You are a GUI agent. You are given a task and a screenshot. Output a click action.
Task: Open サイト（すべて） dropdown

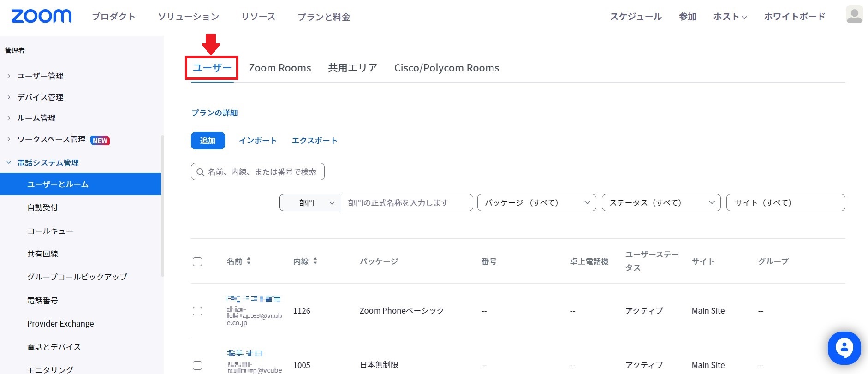point(785,202)
